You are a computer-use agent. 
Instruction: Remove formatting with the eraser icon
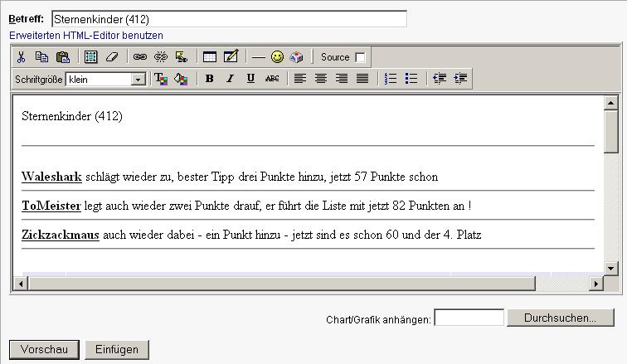(x=112, y=57)
